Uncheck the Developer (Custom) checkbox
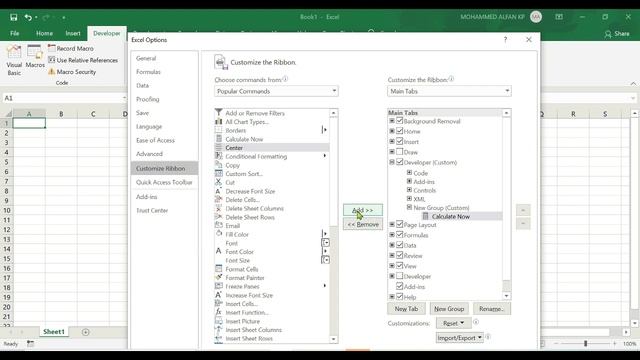This screenshot has width=640, height=360. (400, 162)
